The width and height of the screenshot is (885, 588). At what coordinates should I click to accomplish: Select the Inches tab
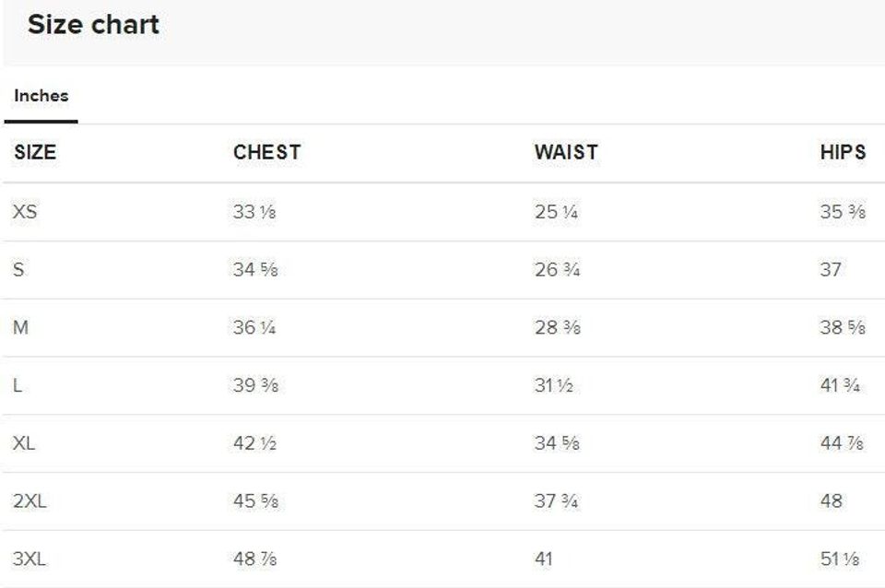point(41,96)
